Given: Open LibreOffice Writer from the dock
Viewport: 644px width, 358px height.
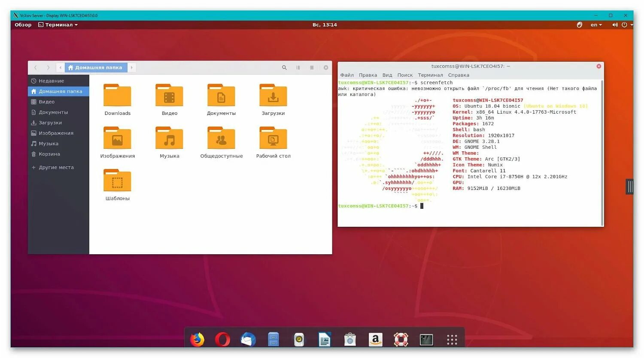Looking at the screenshot, I should click(325, 340).
